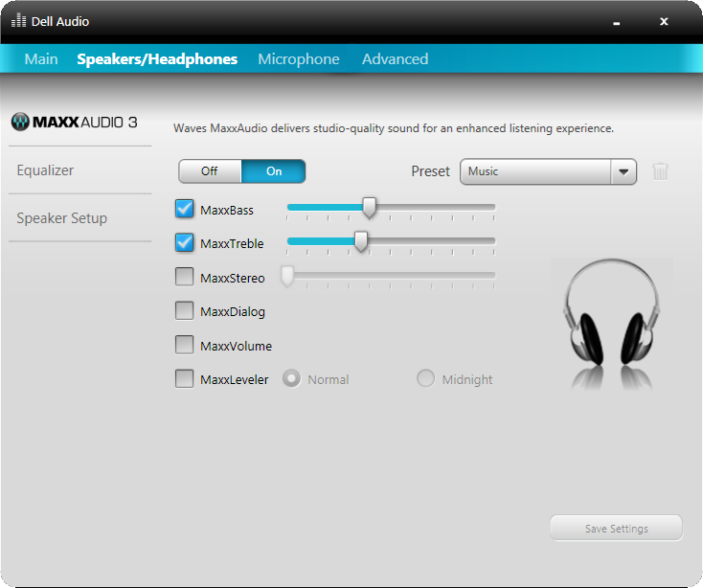Open the Speaker Setup section
This screenshot has height=588, width=703.
tap(62, 218)
